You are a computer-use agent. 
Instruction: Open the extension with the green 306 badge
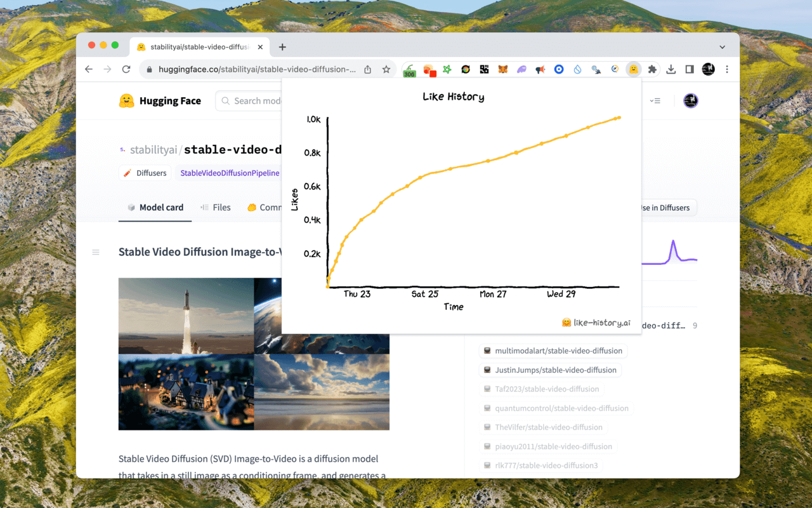pos(409,70)
